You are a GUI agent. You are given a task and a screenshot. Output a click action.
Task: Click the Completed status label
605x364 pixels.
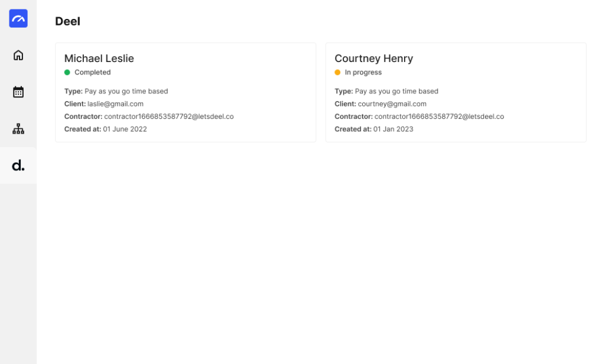93,72
